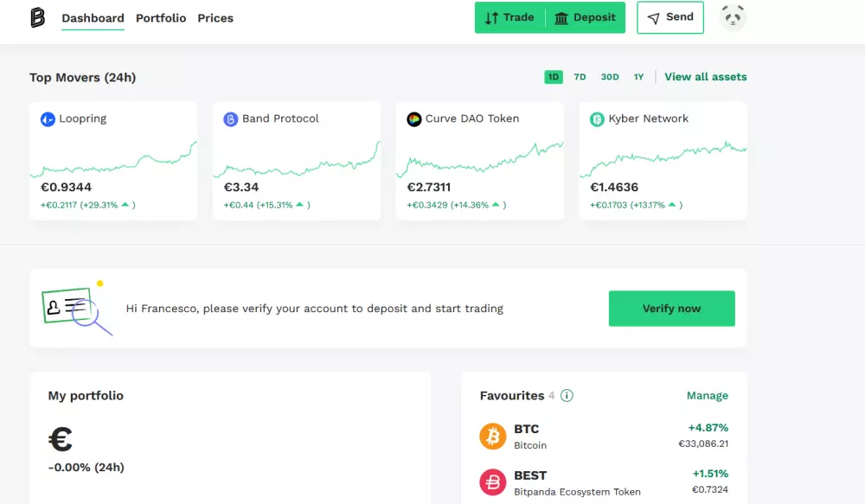The width and height of the screenshot is (865, 504).
Task: Open the Prices tab
Action: coord(215,18)
